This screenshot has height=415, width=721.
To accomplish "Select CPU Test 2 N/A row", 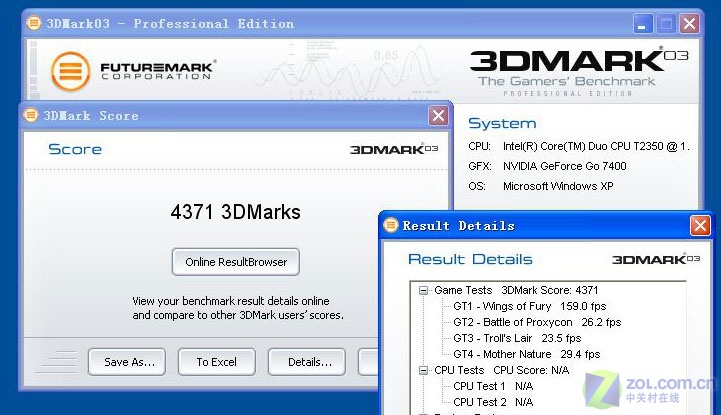I will pos(493,402).
